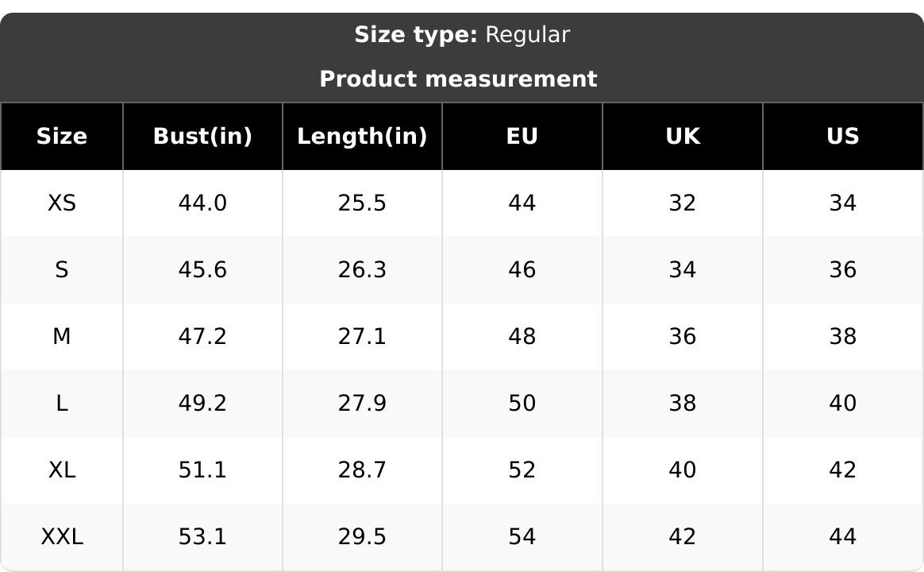Select UK value 36 in M row

[x=683, y=336]
